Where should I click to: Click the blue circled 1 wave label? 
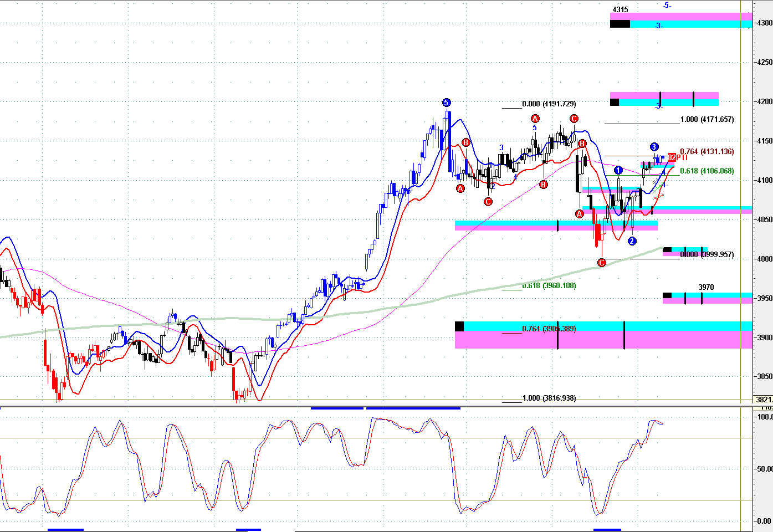click(618, 170)
